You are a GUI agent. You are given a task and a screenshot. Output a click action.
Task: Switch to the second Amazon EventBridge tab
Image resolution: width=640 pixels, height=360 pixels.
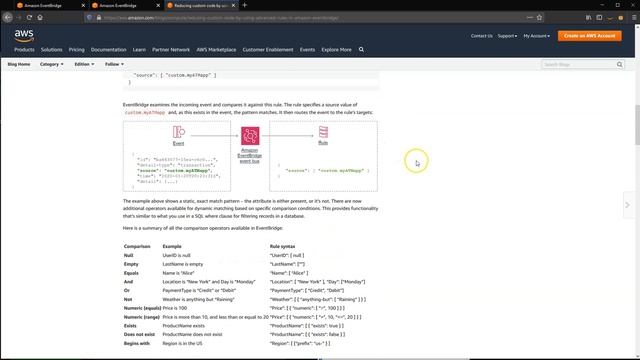click(122, 5)
